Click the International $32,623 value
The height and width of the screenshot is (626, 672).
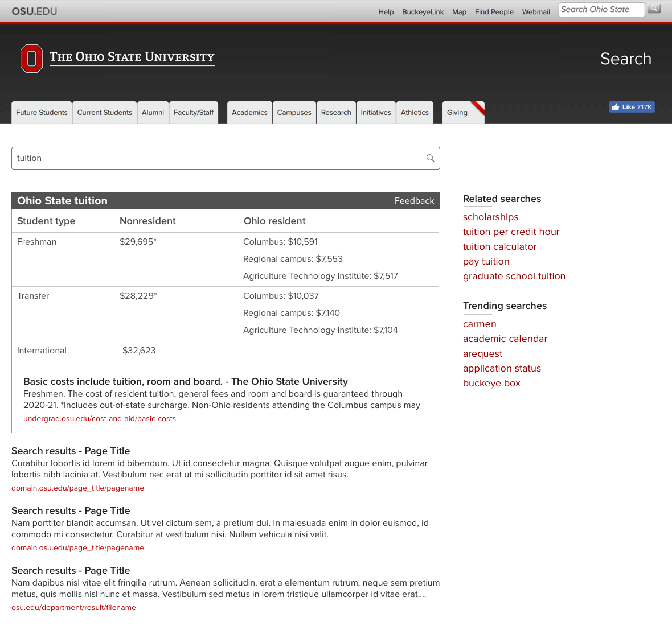click(x=139, y=351)
